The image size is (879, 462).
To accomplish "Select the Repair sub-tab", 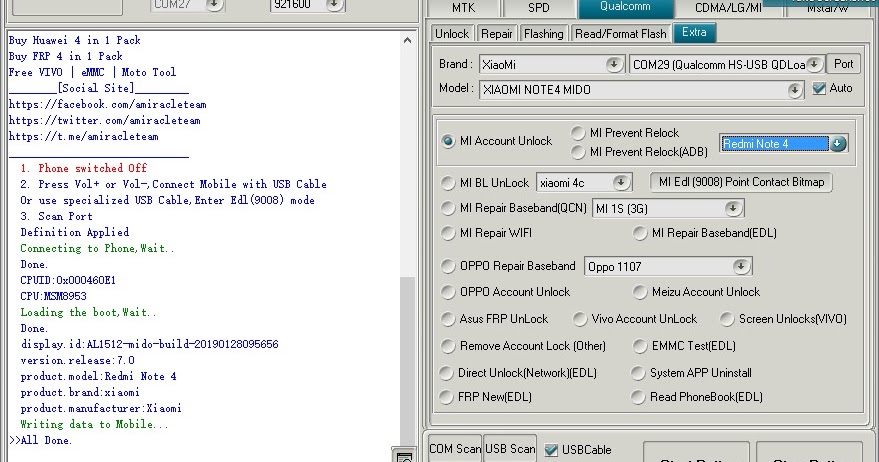I will pos(497,34).
